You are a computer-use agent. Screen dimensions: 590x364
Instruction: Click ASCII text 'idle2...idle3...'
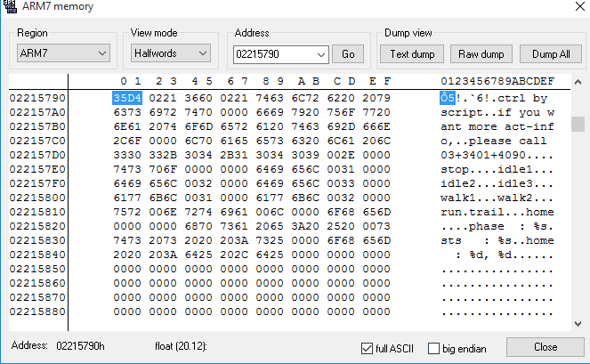coord(497,183)
